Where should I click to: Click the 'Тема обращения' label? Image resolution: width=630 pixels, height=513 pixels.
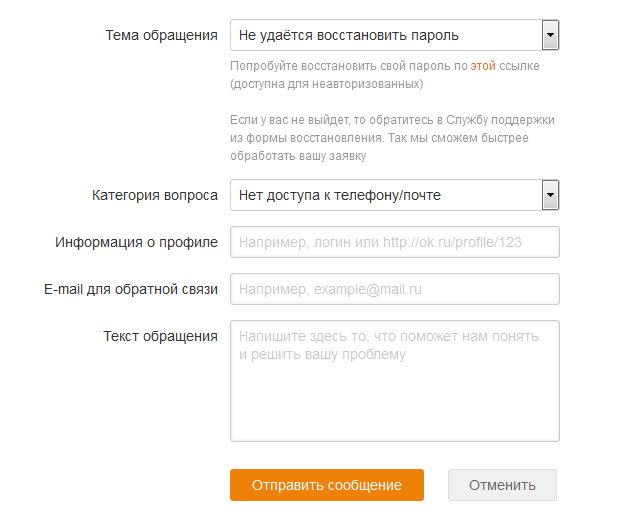[x=161, y=35]
